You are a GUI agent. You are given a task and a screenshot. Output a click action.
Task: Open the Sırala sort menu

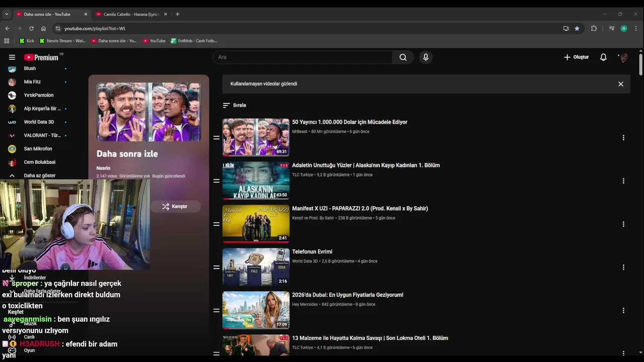click(234, 105)
